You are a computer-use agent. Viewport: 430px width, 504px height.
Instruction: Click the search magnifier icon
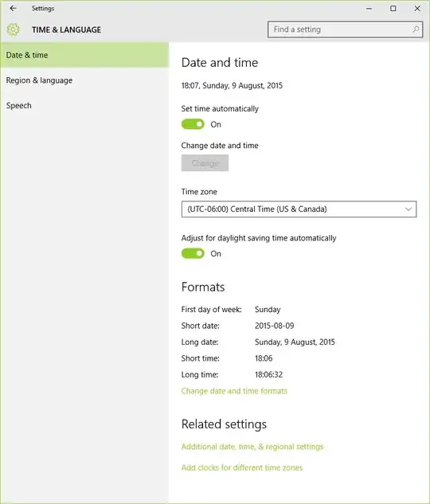point(416,29)
